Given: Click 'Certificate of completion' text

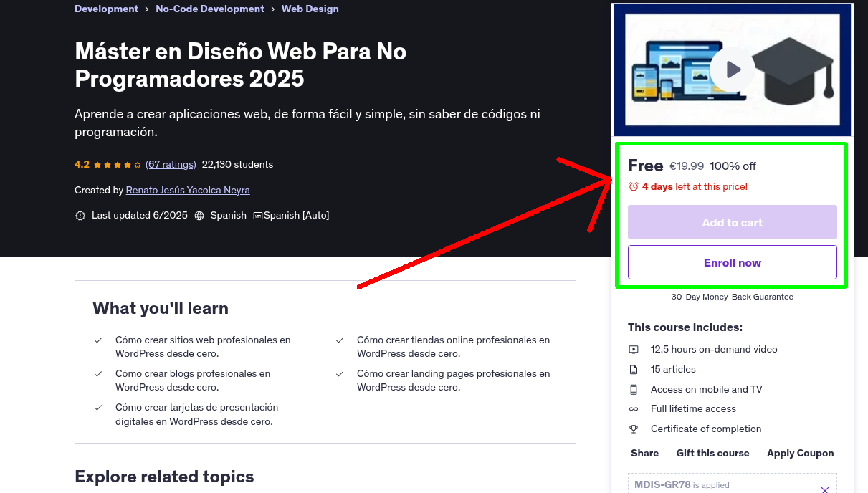Looking at the screenshot, I should 706,429.
